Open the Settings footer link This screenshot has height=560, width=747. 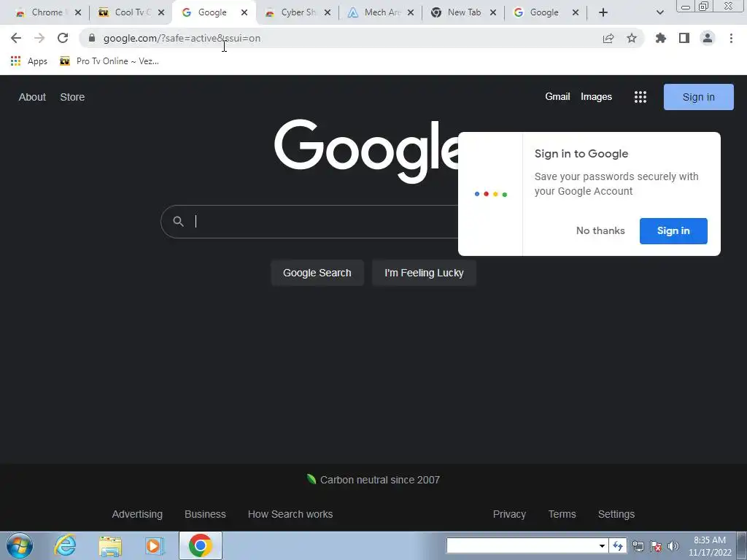click(616, 514)
